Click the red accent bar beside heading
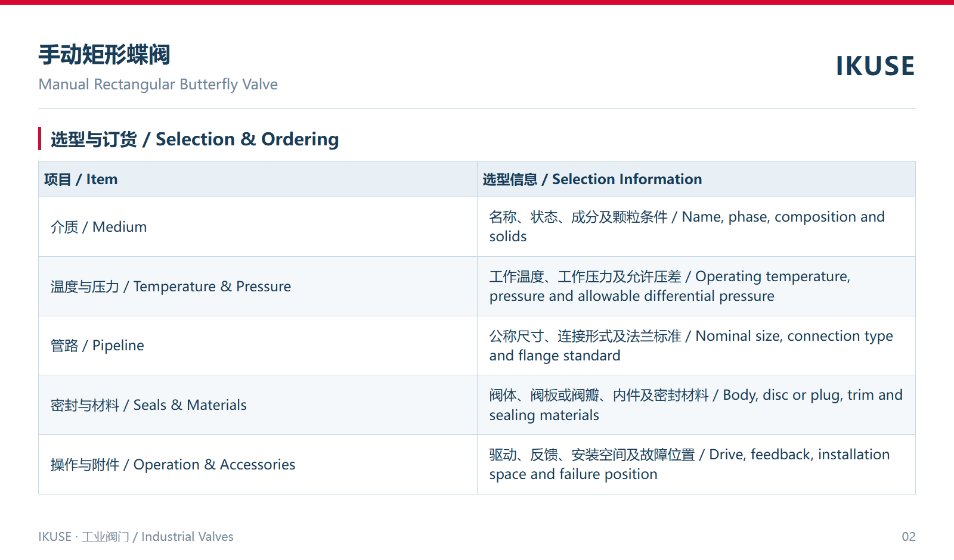The height and width of the screenshot is (560, 954). tap(40, 139)
